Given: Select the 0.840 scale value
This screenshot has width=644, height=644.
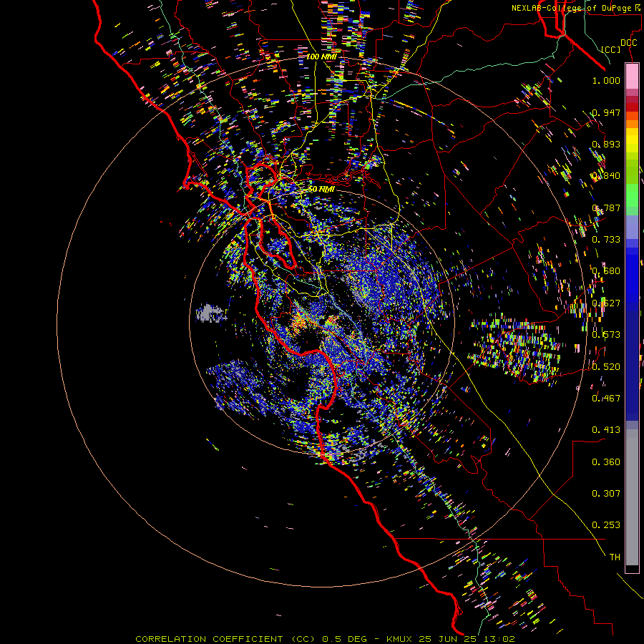Looking at the screenshot, I should 606,176.
